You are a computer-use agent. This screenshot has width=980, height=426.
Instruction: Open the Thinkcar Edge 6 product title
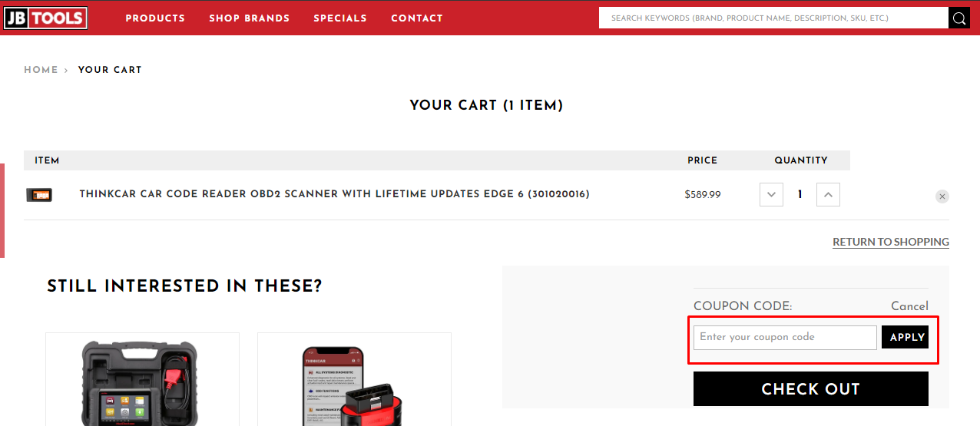click(x=334, y=194)
